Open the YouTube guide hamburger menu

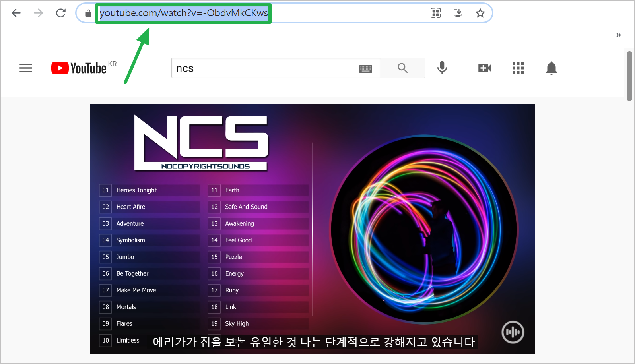click(x=26, y=68)
